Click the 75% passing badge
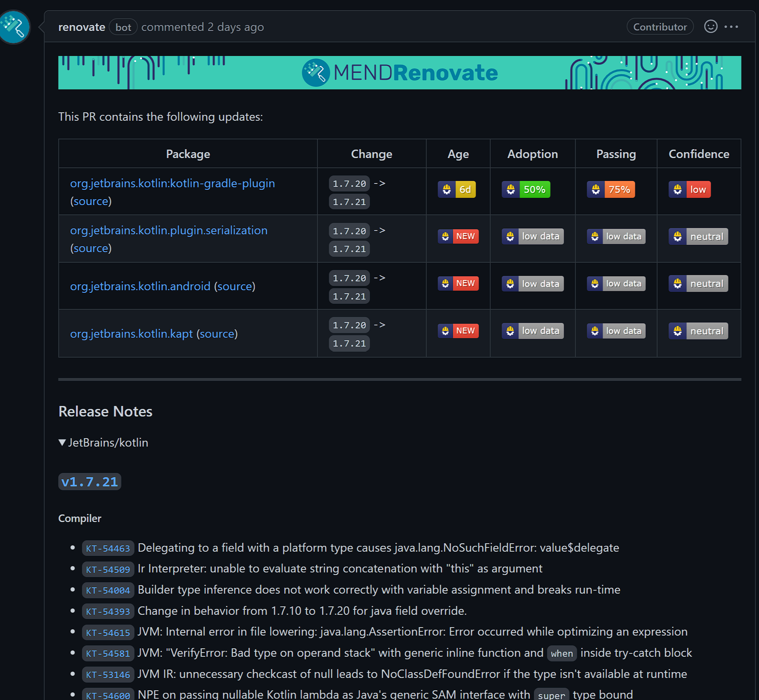The image size is (759, 700). (x=610, y=189)
